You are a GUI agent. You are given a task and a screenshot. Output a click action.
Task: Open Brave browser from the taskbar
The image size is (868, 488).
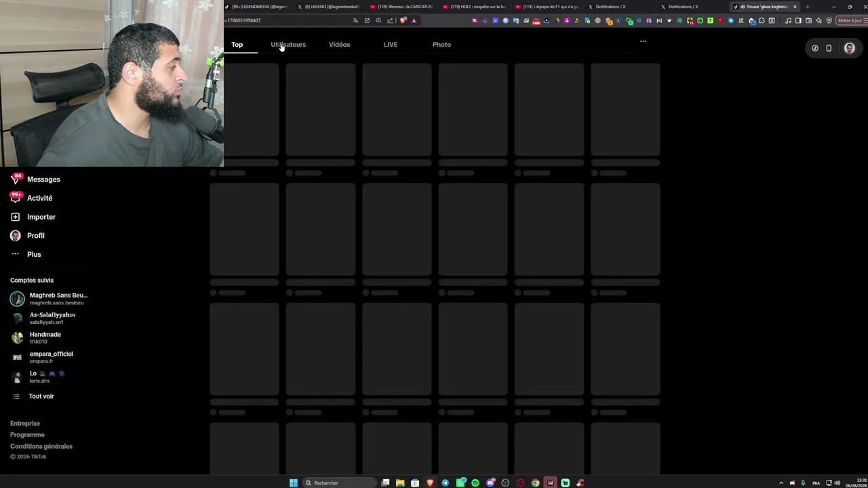tap(430, 483)
